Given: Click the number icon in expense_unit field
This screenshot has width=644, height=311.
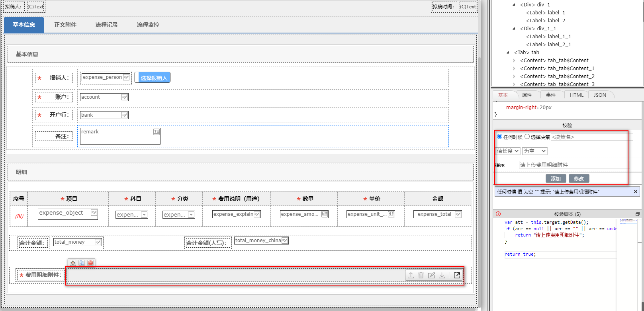Looking at the screenshot, I should click(391, 214).
